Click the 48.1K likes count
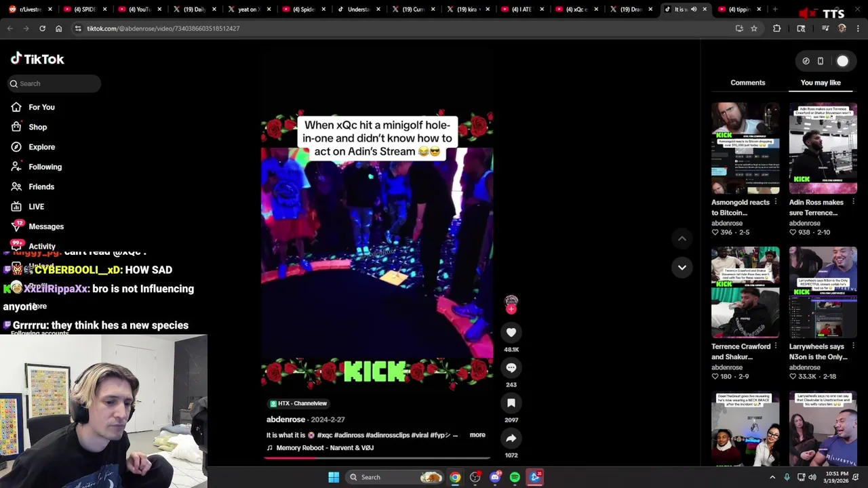Viewport: 868px width, 488px height. tap(511, 350)
